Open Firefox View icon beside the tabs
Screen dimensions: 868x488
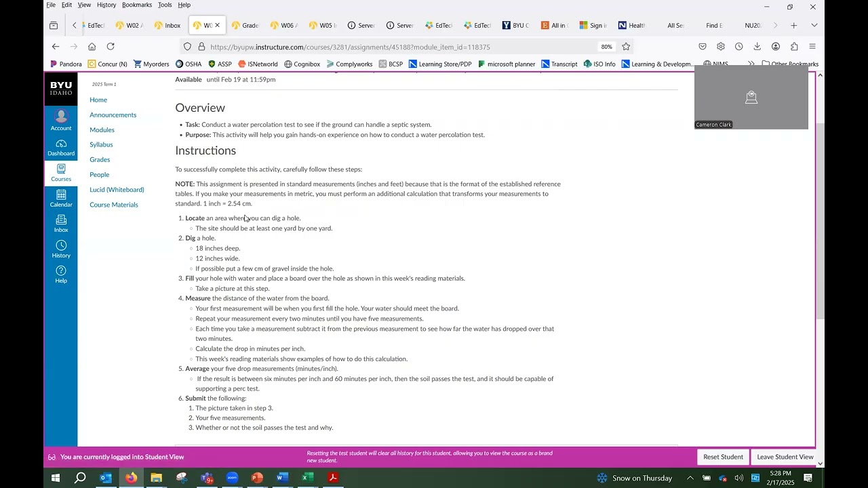[x=54, y=26]
